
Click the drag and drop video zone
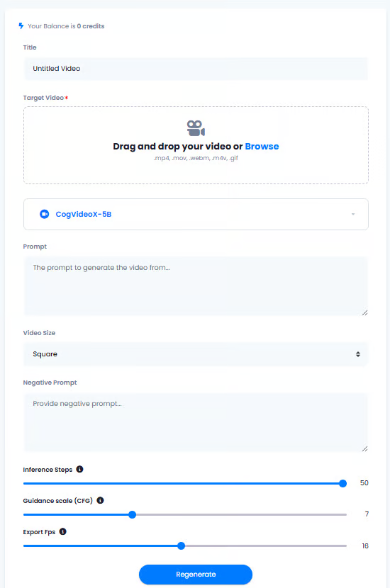click(196, 145)
